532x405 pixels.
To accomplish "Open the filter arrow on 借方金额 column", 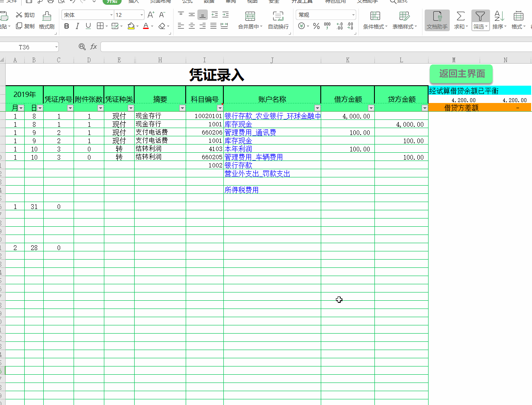I will [371, 107].
